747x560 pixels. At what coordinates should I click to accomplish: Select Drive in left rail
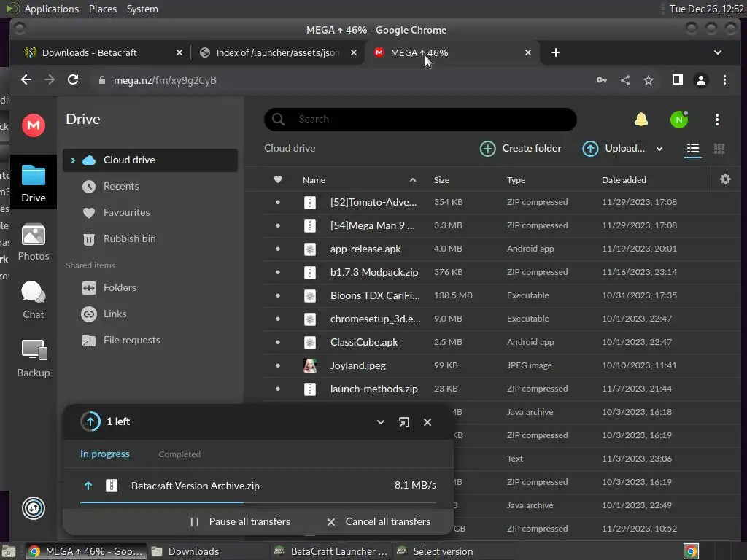click(x=34, y=183)
